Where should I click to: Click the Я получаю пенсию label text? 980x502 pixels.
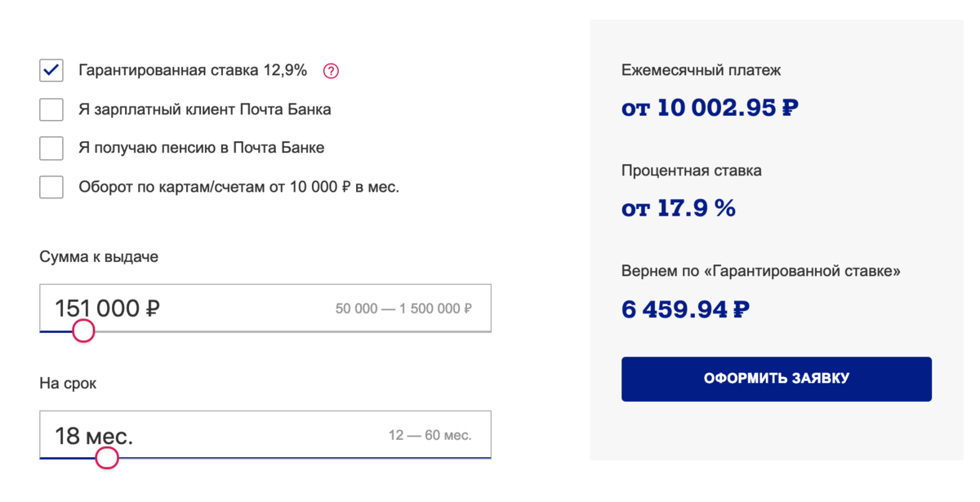pyautogui.click(x=202, y=148)
